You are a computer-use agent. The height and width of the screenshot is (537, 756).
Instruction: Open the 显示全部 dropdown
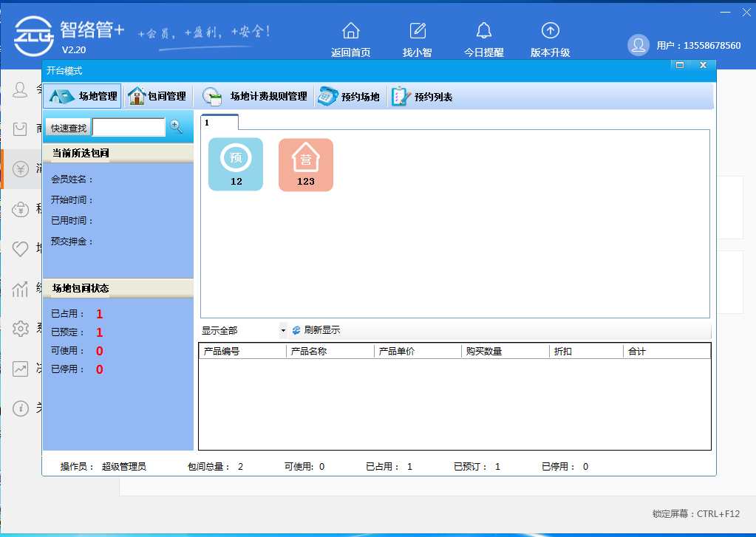tap(283, 330)
